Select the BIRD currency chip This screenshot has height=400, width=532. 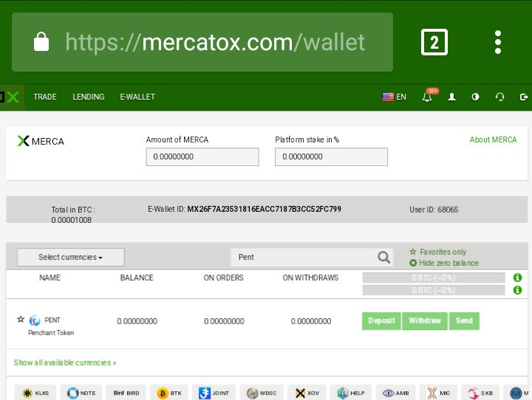pos(126,393)
